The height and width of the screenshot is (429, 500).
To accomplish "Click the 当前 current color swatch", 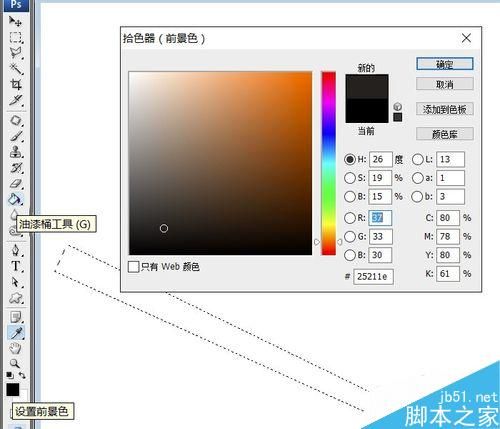I will pyautogui.click(x=367, y=111).
